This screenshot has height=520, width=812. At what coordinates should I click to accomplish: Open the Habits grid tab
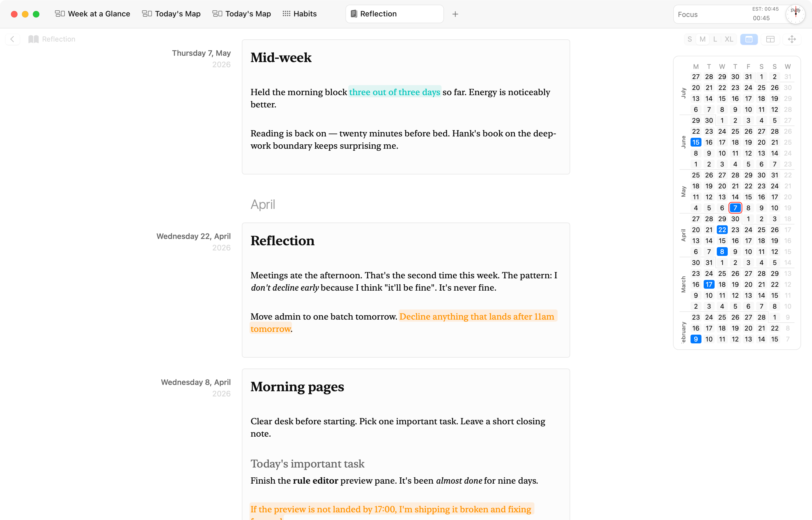tap(300, 14)
